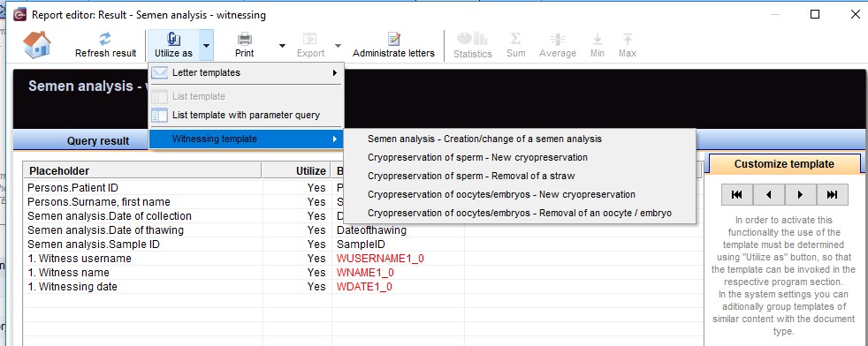Open Administrate letters
This screenshot has height=346, width=868.
coord(393,45)
